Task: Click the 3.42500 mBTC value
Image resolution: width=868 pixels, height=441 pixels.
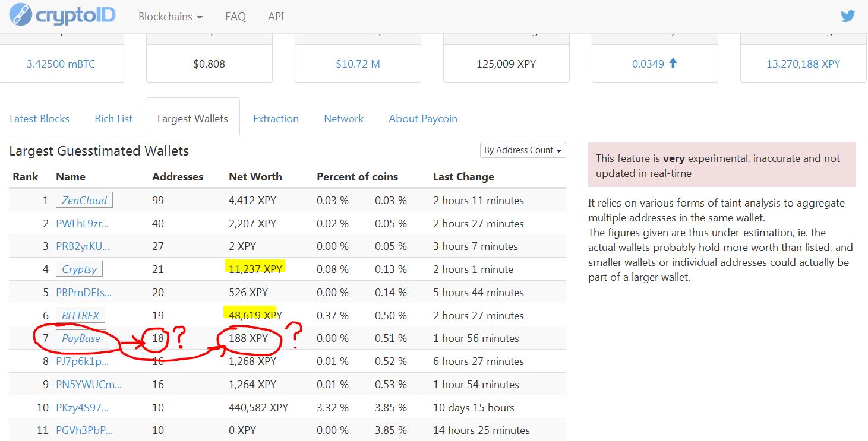Action: pos(61,64)
